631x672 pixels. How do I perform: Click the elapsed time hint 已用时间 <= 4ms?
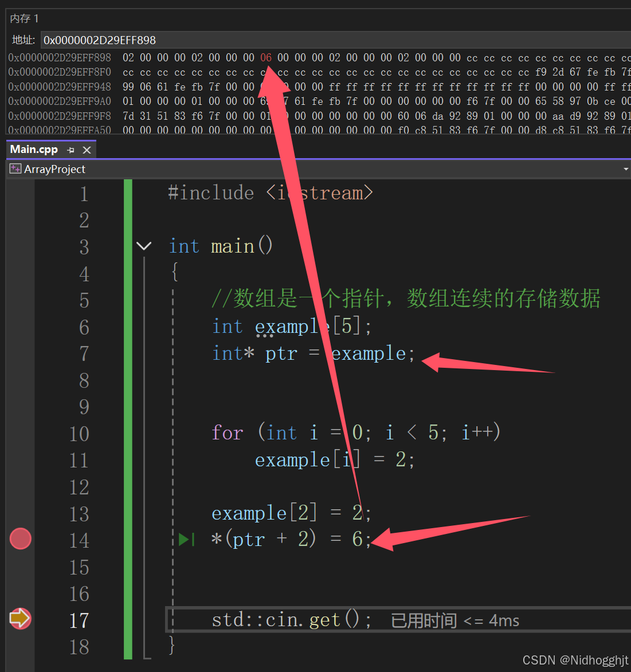tap(455, 620)
